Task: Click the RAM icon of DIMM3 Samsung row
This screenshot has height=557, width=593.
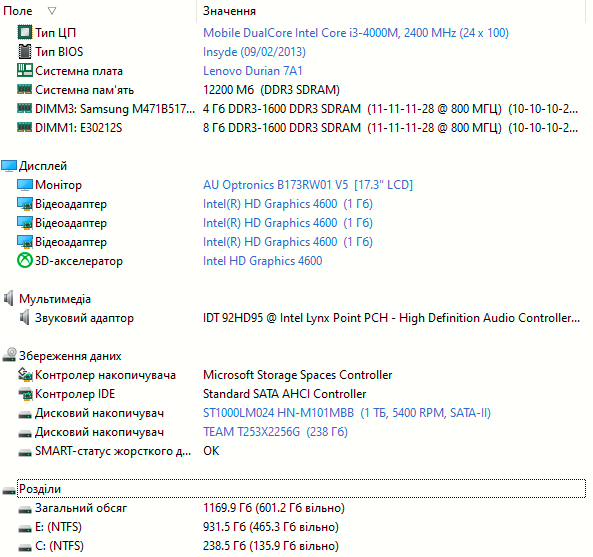Action: click(25, 109)
